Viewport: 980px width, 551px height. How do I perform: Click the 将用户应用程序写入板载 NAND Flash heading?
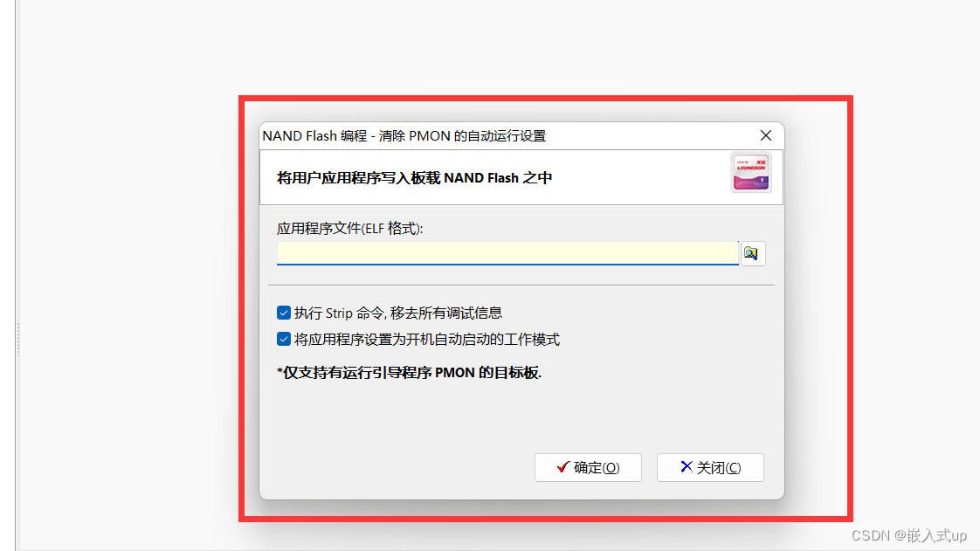[414, 178]
